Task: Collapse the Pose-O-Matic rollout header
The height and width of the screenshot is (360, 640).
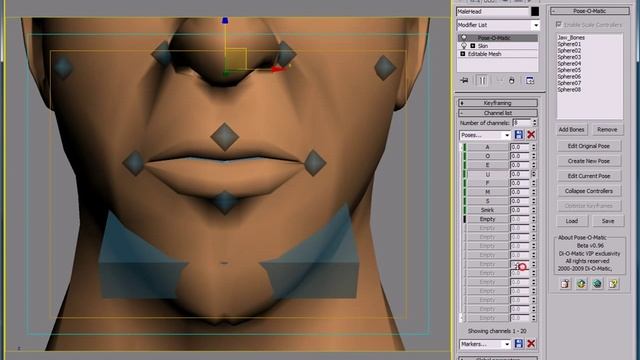Action: 589,11
